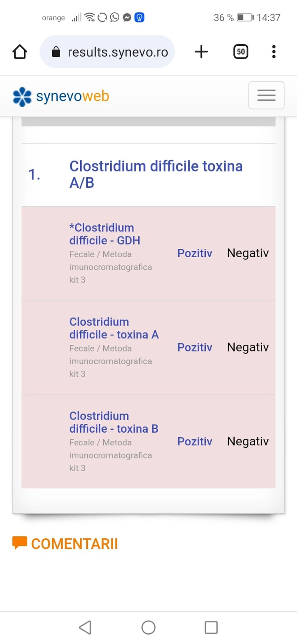Open the tab switcher showing 50
Viewport: 297px width, 644px height.
pyautogui.click(x=241, y=52)
